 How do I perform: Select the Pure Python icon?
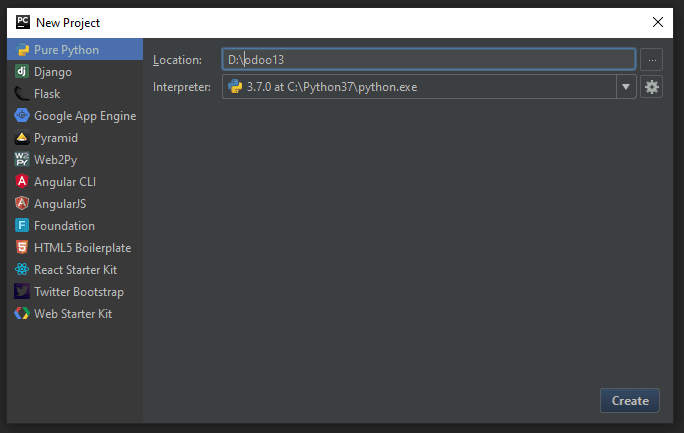pos(22,50)
